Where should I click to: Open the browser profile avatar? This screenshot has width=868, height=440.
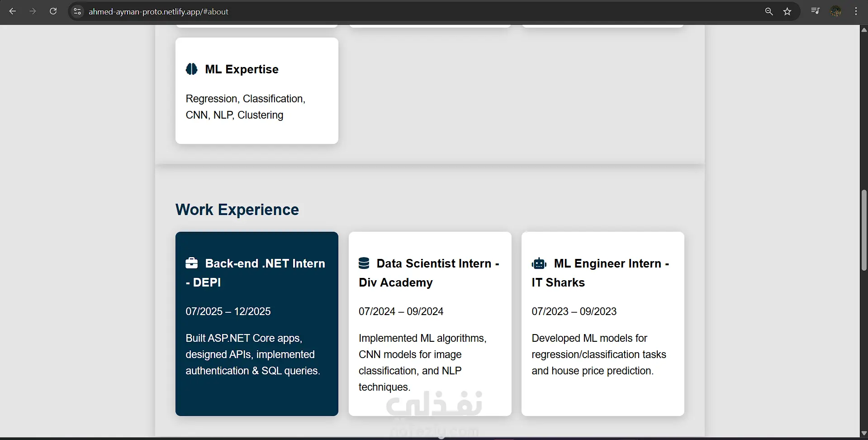click(836, 11)
